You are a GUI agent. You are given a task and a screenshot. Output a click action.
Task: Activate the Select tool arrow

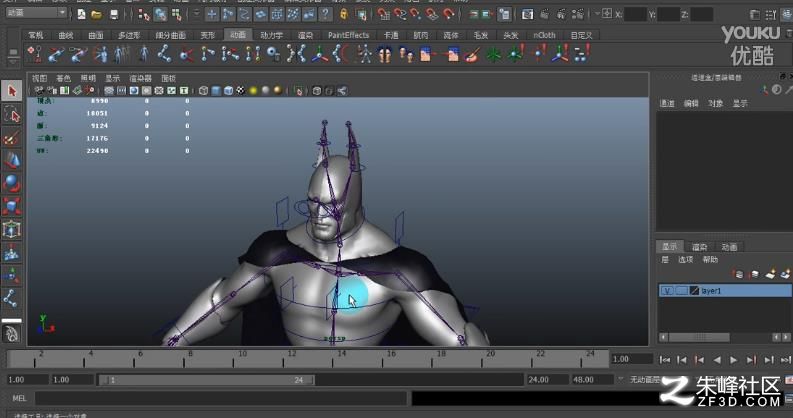point(12,91)
